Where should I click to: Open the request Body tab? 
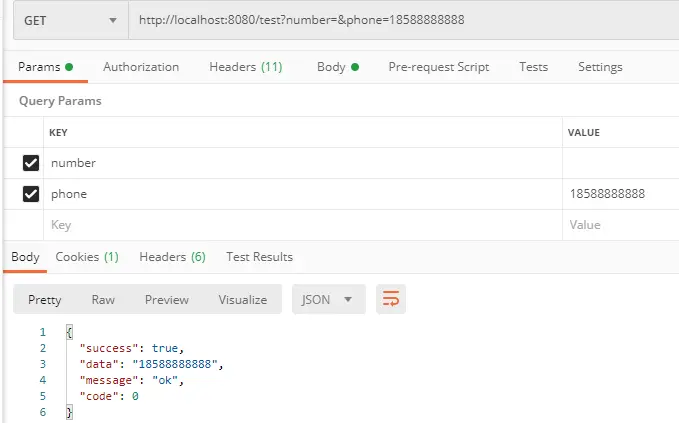point(338,67)
